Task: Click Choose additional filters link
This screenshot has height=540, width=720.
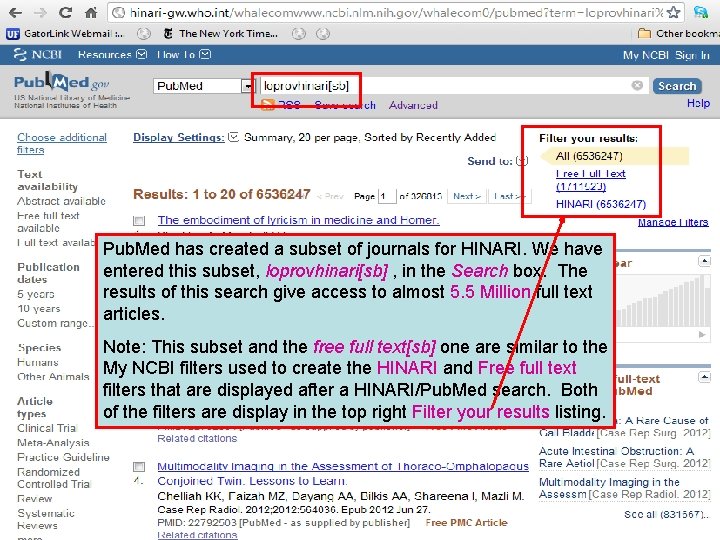Action: 62,143
